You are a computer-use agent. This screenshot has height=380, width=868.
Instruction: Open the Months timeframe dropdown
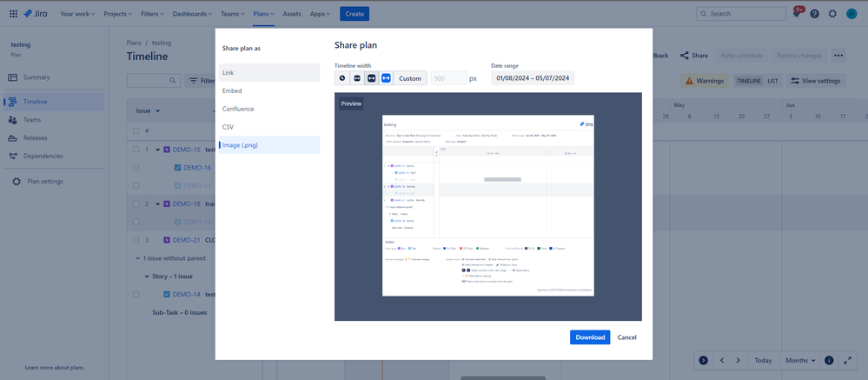tap(800, 360)
